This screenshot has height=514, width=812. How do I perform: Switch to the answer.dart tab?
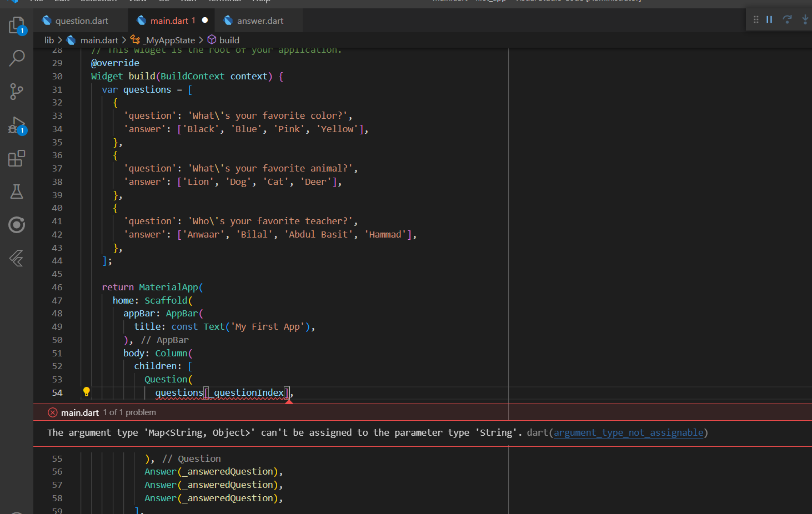coord(260,21)
